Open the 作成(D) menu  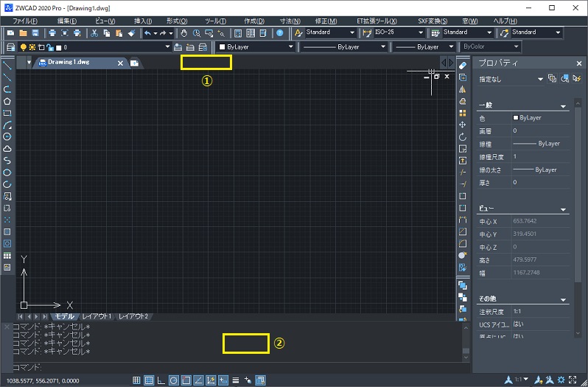pyautogui.click(x=254, y=21)
